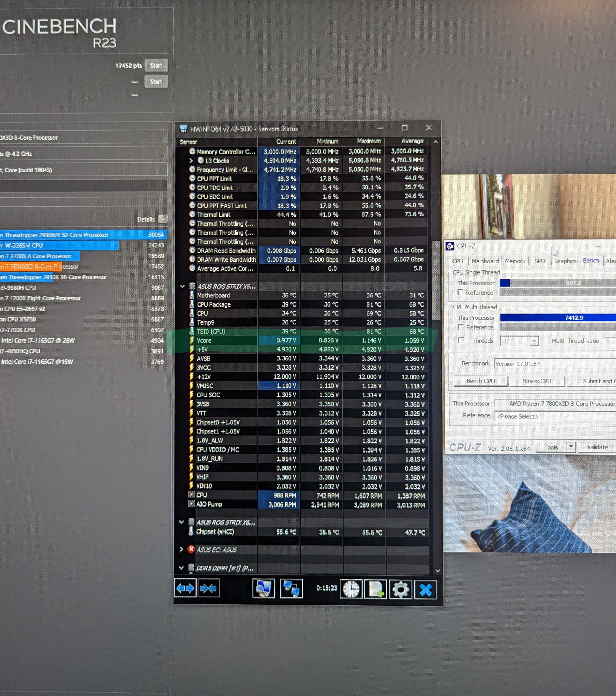Open the Threads count dropdown
616x696 pixels.
[x=534, y=341]
